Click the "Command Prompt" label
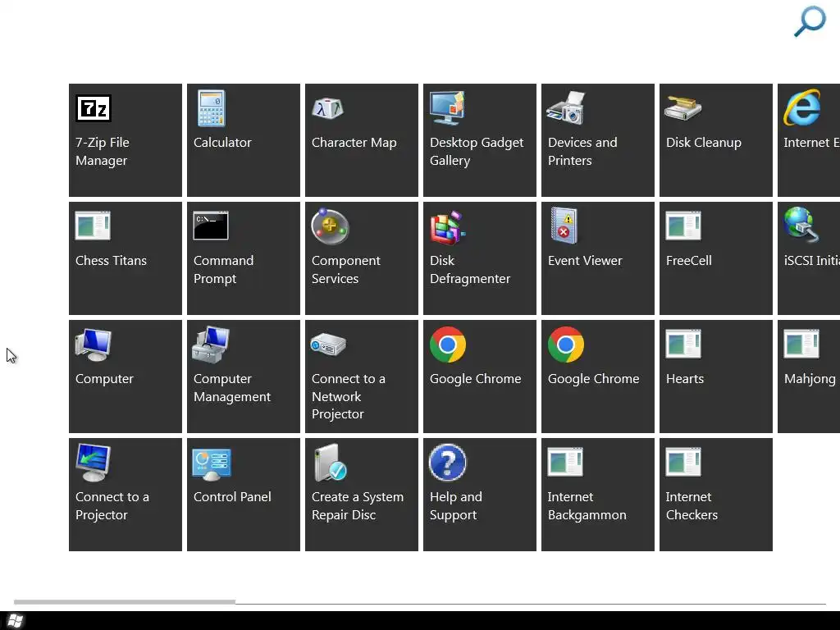This screenshot has width=840, height=630. click(223, 269)
